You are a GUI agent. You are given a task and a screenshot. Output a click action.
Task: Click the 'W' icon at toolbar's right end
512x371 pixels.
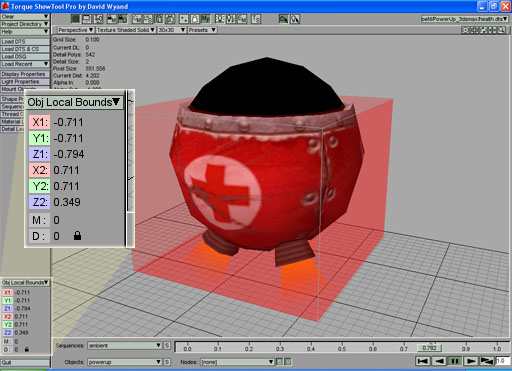click(x=295, y=19)
